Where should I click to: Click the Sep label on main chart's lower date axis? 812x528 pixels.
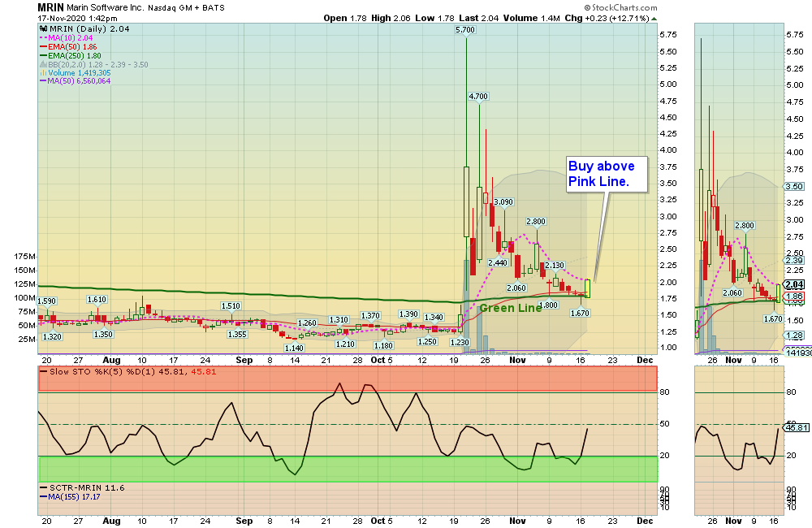[x=244, y=522]
